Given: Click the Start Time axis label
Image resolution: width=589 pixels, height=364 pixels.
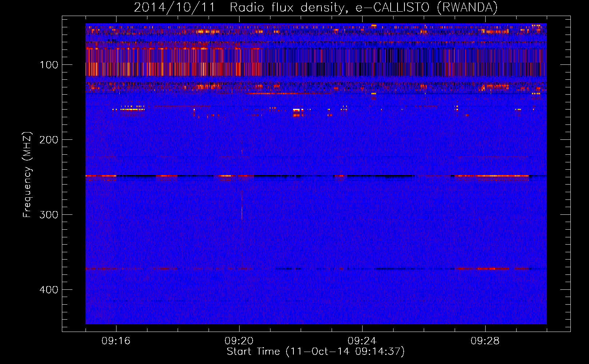Looking at the screenshot, I should click(x=316, y=352).
